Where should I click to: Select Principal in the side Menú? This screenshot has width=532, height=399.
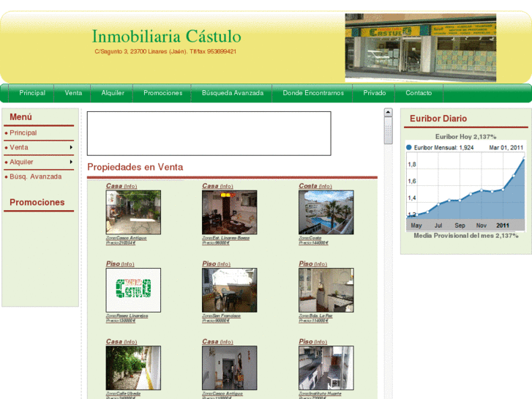tap(23, 133)
